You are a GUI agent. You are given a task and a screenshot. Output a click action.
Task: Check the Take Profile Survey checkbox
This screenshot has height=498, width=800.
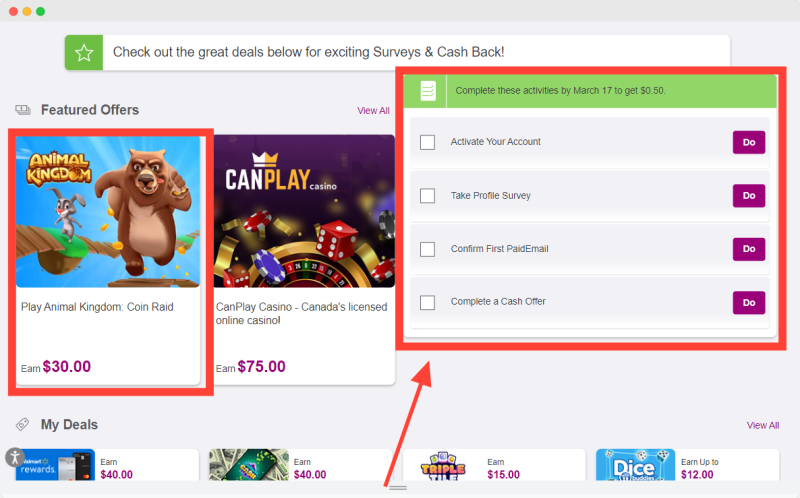428,195
